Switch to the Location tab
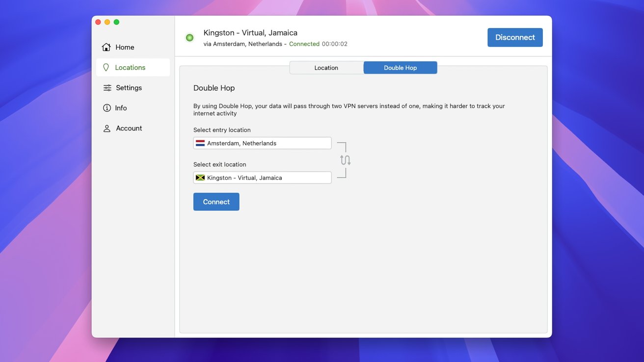644x362 pixels. 326,68
